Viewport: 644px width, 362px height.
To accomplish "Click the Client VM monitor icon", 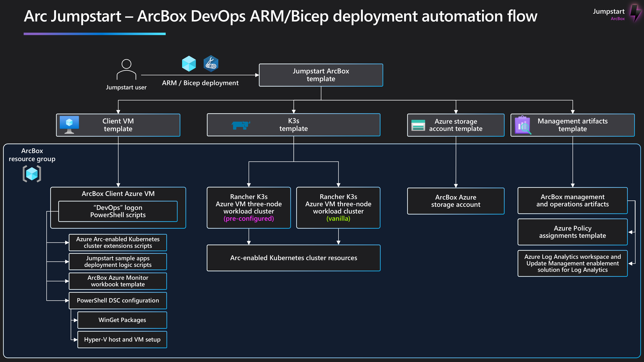I will 69,125.
